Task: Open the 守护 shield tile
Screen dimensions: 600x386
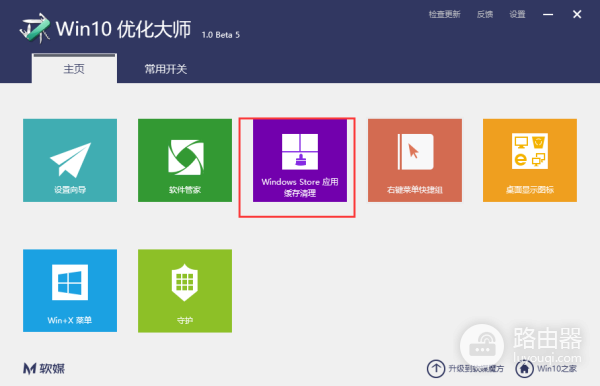Action: [x=185, y=291]
